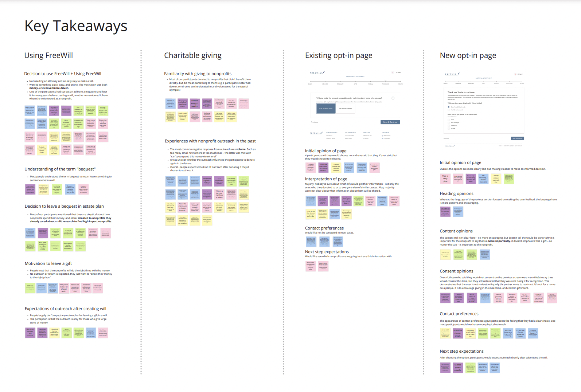Select the 'No, I do not consent' radio in the new opt-in page
Screen dimensions: 581x392
(x=448, y=110)
